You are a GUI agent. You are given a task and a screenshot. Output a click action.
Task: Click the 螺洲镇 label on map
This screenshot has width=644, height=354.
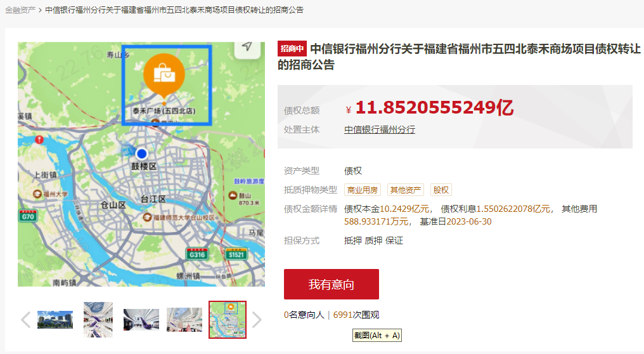click(x=188, y=275)
